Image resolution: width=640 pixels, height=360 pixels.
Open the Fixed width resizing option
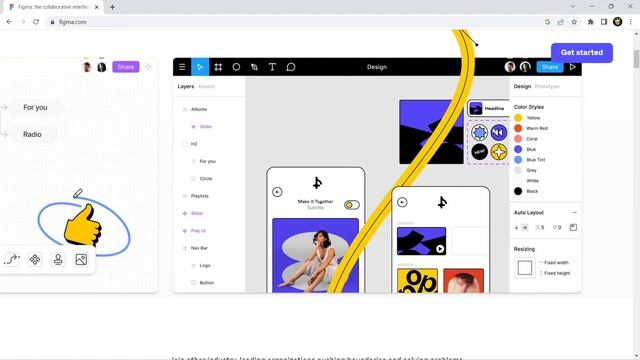[554, 262]
